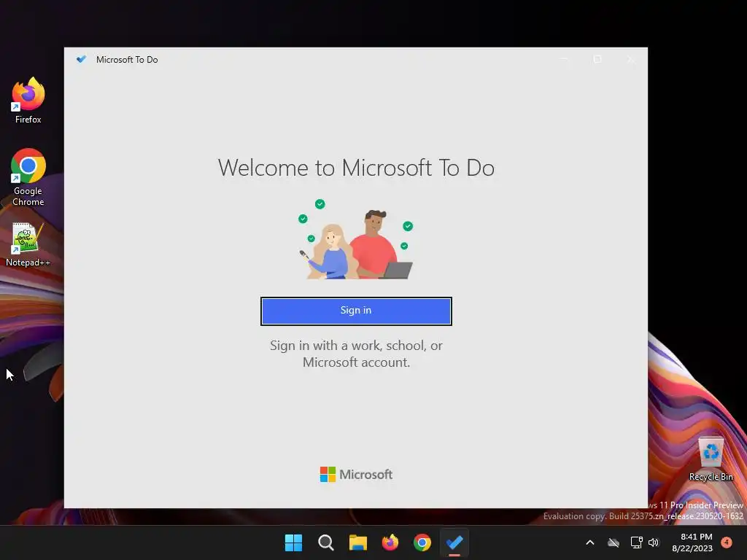Click the Microsoft To Do checkmark title icon

point(82,59)
